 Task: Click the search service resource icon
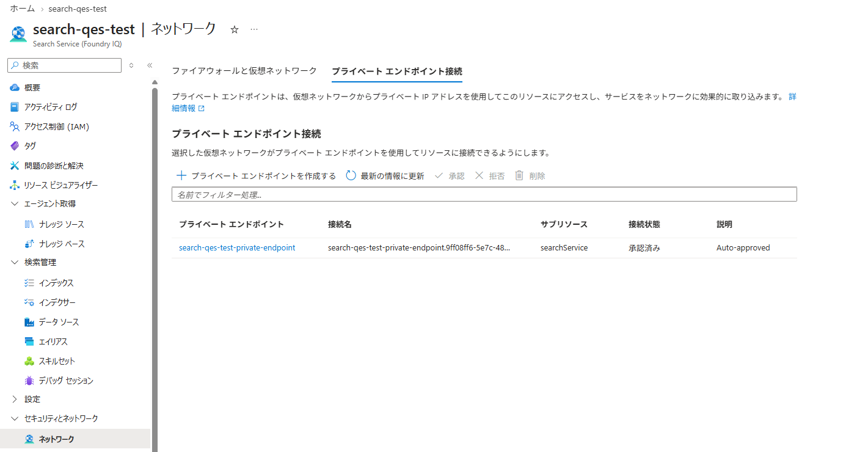pyautogui.click(x=18, y=34)
